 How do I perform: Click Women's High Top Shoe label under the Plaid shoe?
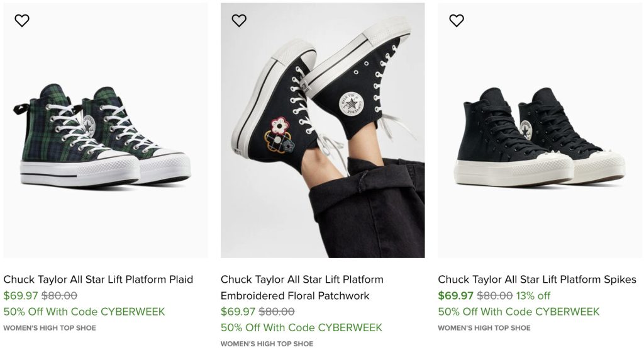tap(50, 328)
